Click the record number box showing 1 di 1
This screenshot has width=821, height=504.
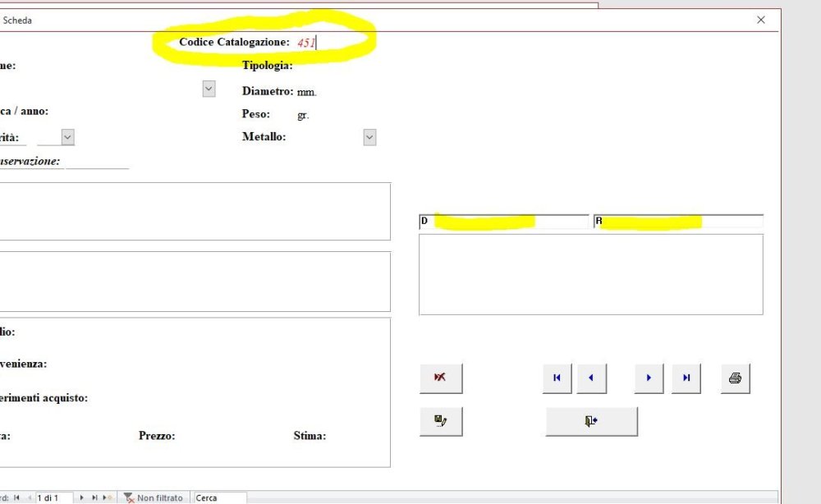[53, 498]
